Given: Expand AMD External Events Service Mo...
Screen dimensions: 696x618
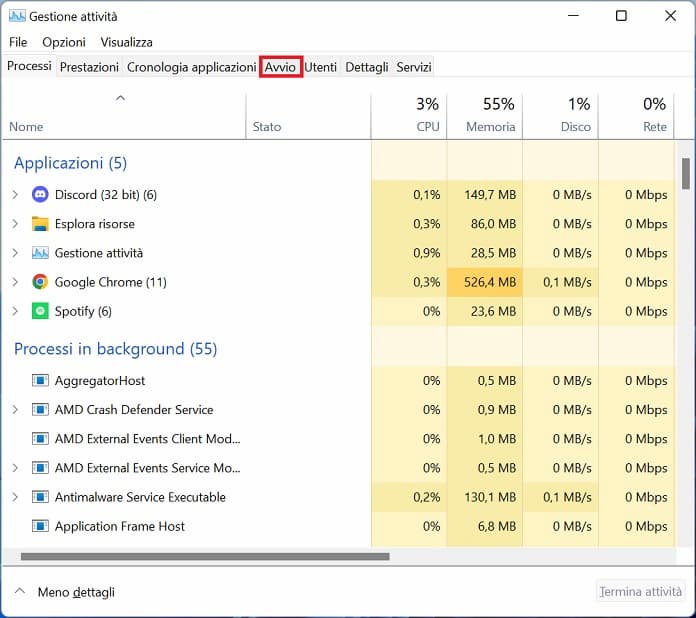Looking at the screenshot, I should point(15,467).
